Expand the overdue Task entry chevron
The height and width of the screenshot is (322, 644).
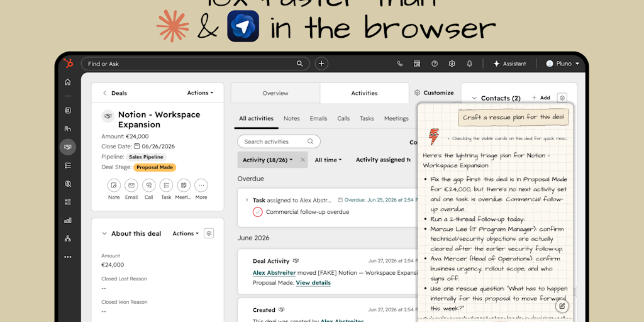247,200
